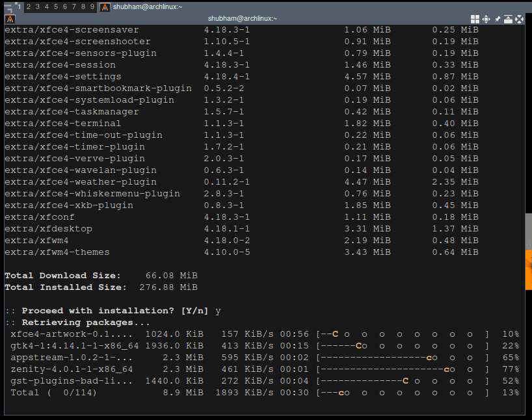Click the extra/xfconf package name
This screenshot has height=420, width=532.
[x=40, y=217]
